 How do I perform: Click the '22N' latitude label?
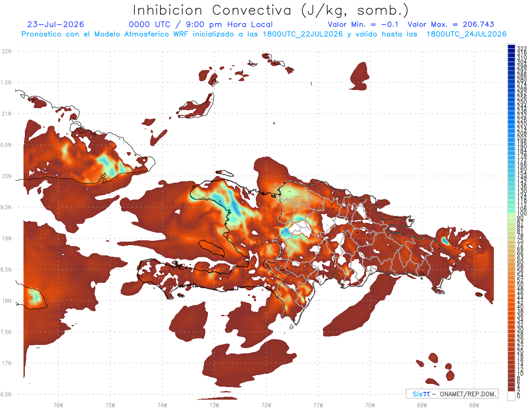(x=7, y=51)
